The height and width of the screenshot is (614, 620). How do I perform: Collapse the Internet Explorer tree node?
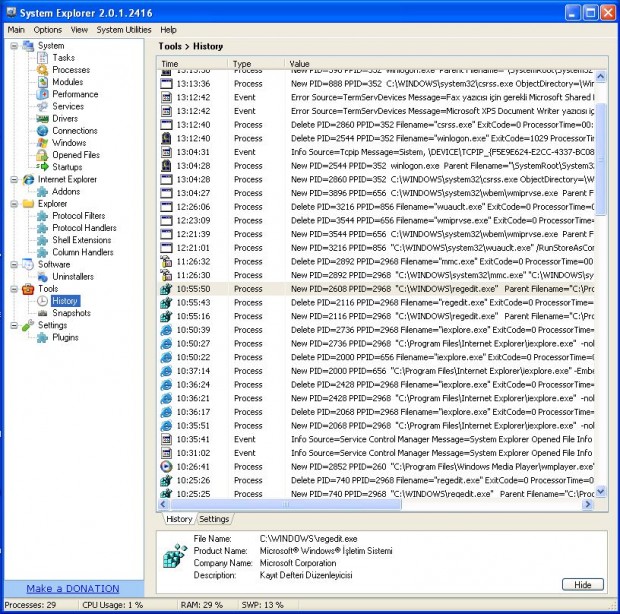(14, 180)
